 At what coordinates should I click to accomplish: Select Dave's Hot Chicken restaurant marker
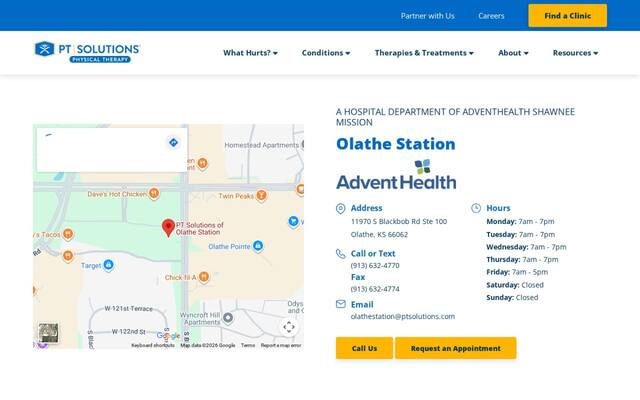[x=154, y=193]
